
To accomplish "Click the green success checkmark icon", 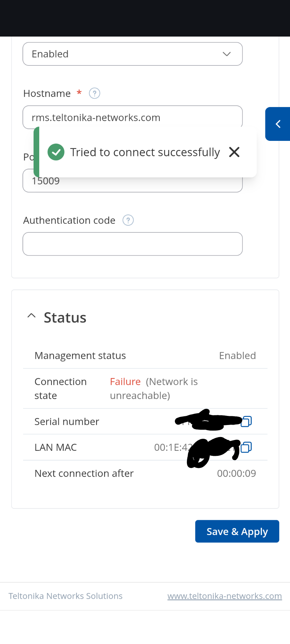I will tap(56, 152).
